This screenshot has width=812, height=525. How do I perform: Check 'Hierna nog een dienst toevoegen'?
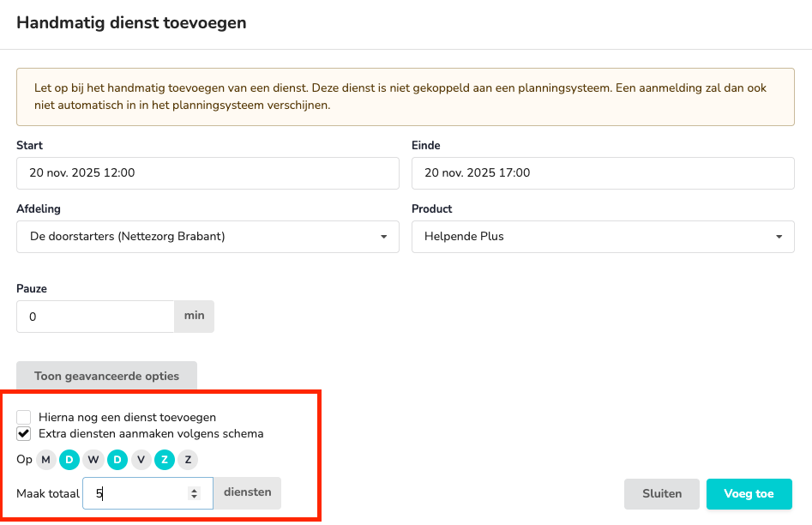[x=24, y=418]
